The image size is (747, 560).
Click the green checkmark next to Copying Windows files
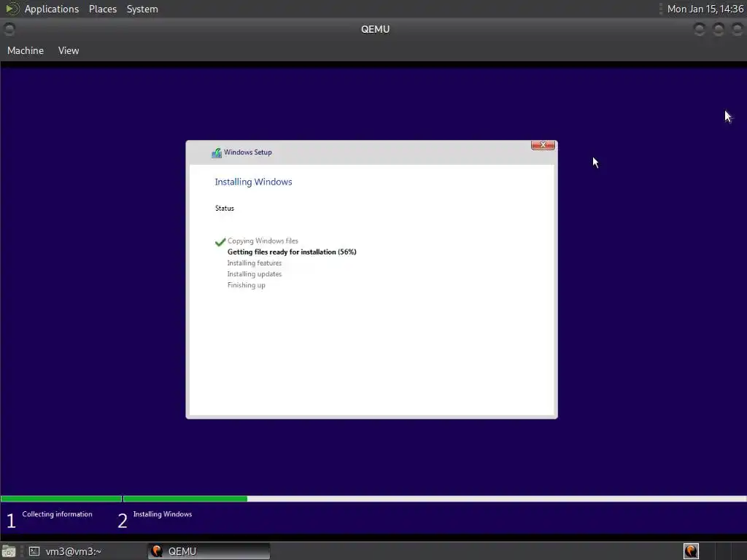click(x=220, y=242)
